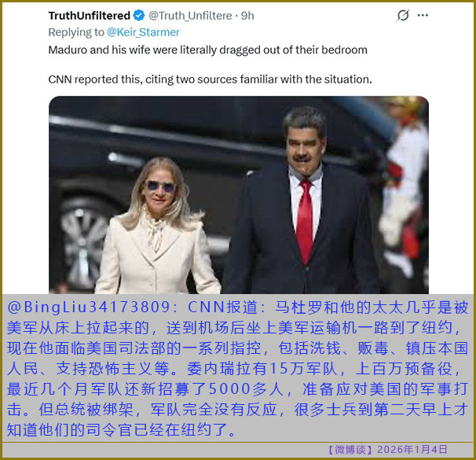This screenshot has width=476, height=460.
Task: Click the 2026年1月4日 date stamp
Action: 412,449
